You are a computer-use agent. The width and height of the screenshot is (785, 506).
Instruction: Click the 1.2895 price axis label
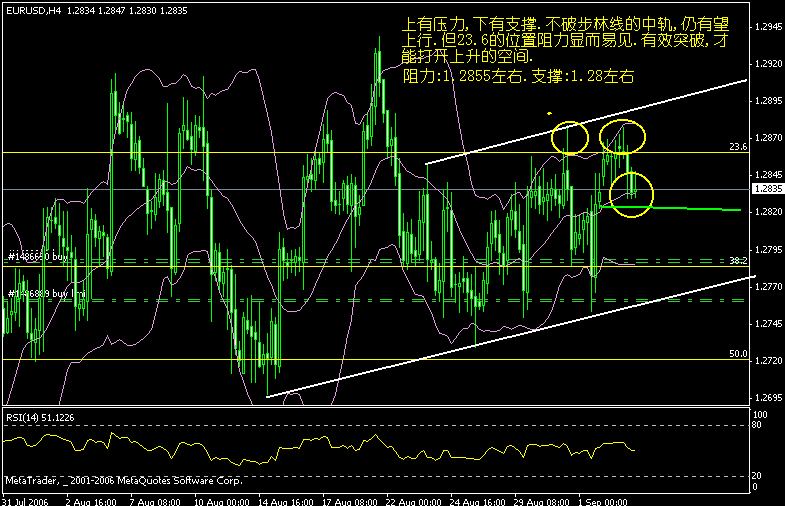pyautogui.click(x=768, y=101)
